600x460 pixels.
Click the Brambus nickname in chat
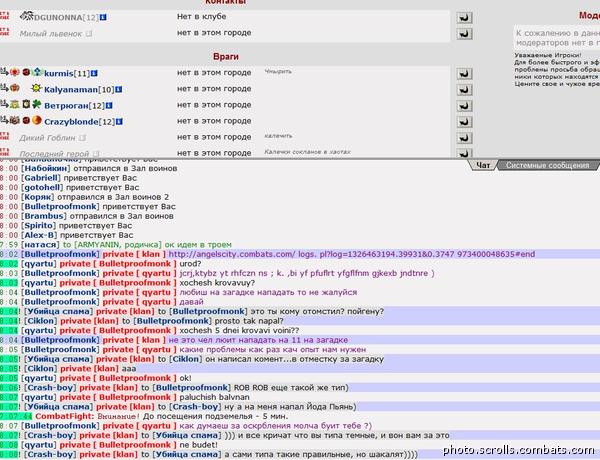[x=44, y=216]
